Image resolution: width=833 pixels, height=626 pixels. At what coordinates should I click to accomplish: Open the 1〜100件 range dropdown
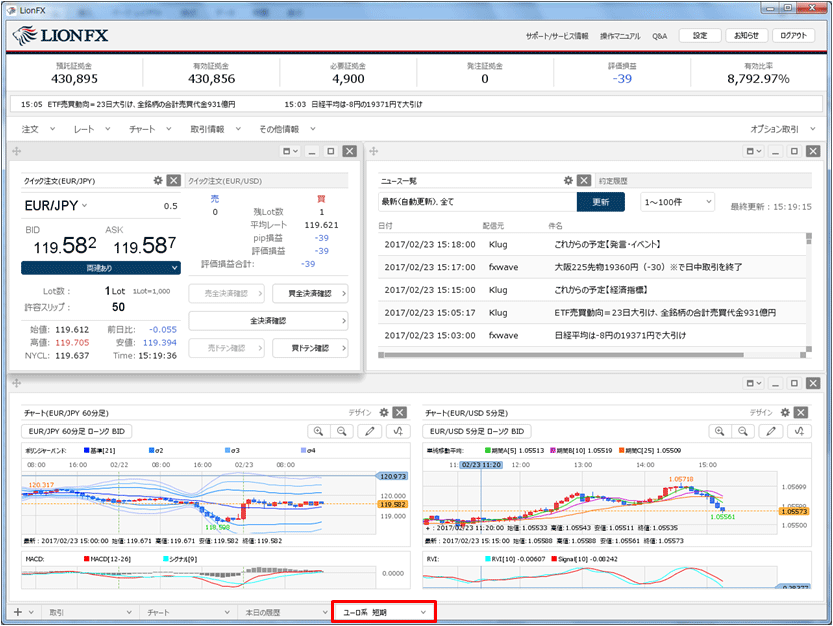[x=677, y=202]
